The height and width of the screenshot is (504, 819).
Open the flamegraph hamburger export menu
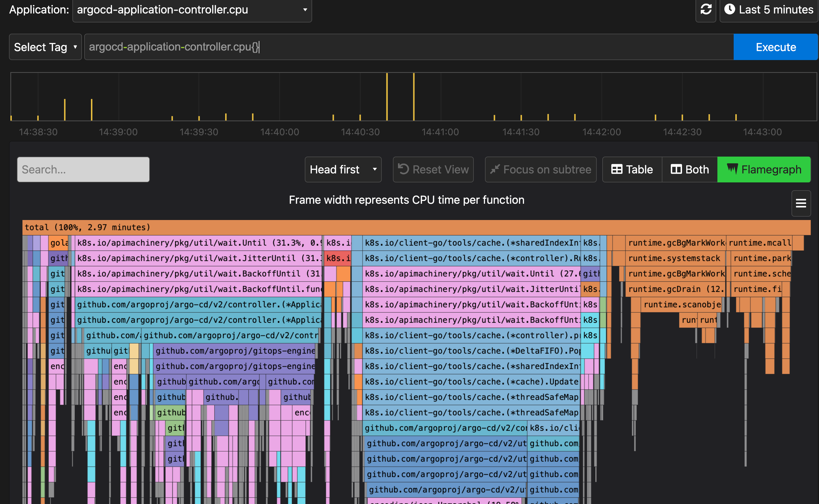tap(801, 203)
